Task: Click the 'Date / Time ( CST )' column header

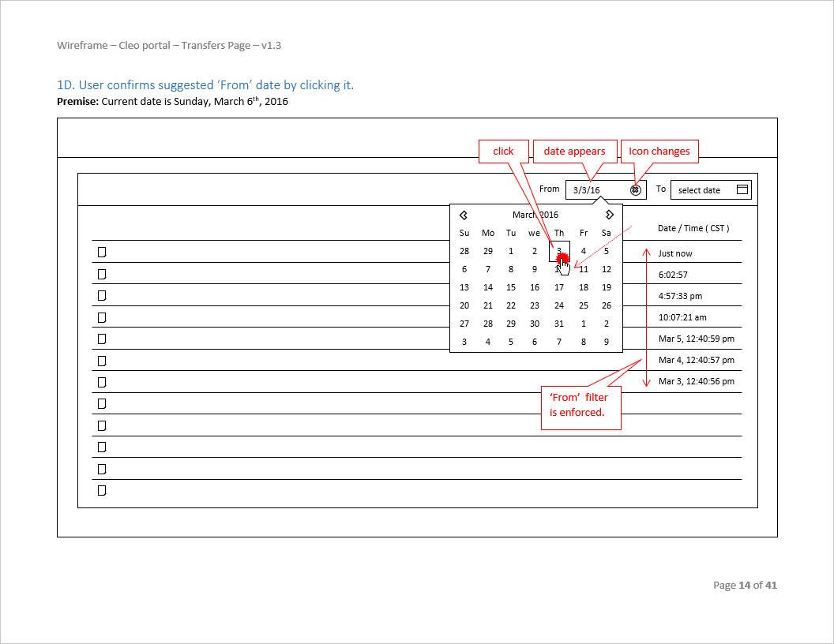Action: click(693, 229)
